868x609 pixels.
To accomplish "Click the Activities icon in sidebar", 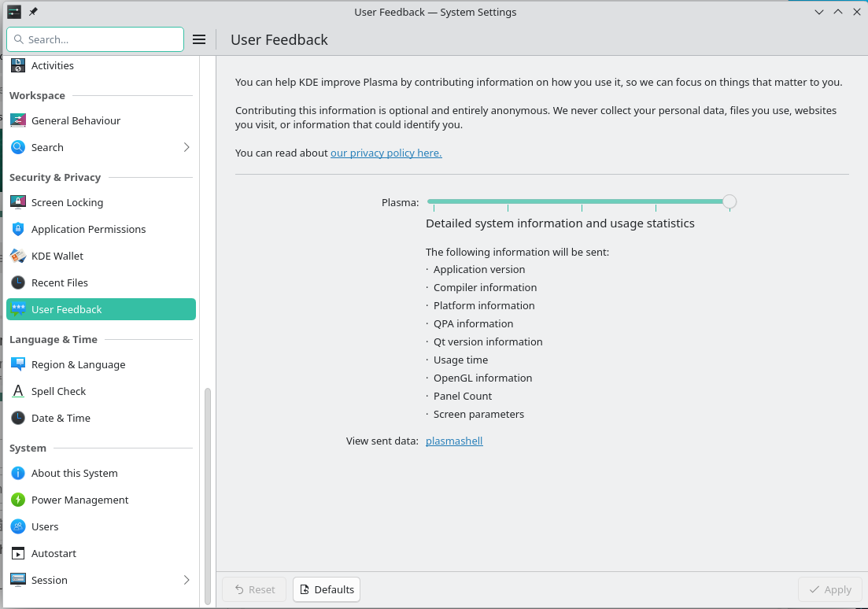I will click(x=18, y=65).
